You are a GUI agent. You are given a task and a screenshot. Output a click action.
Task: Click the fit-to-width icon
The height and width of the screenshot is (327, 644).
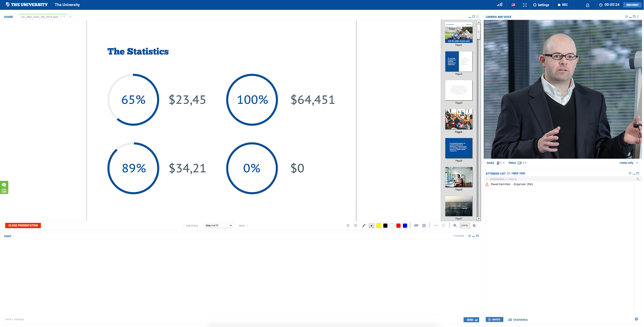(436, 226)
